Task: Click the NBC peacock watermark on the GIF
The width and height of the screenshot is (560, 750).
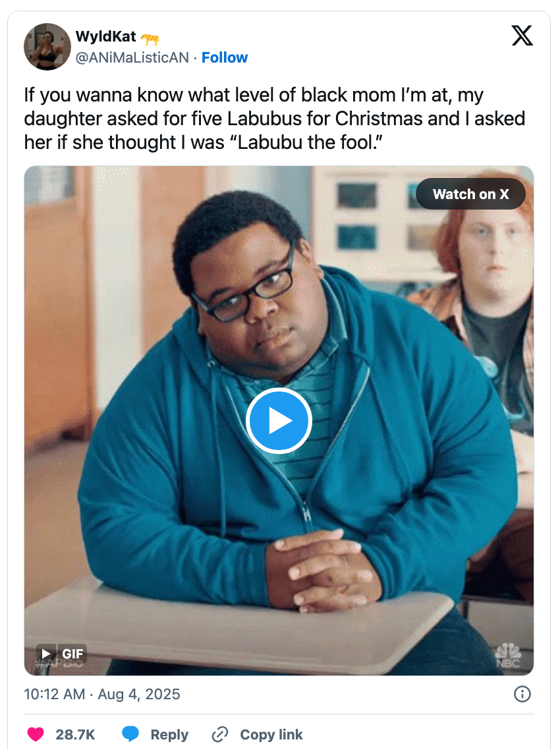Action: (507, 655)
